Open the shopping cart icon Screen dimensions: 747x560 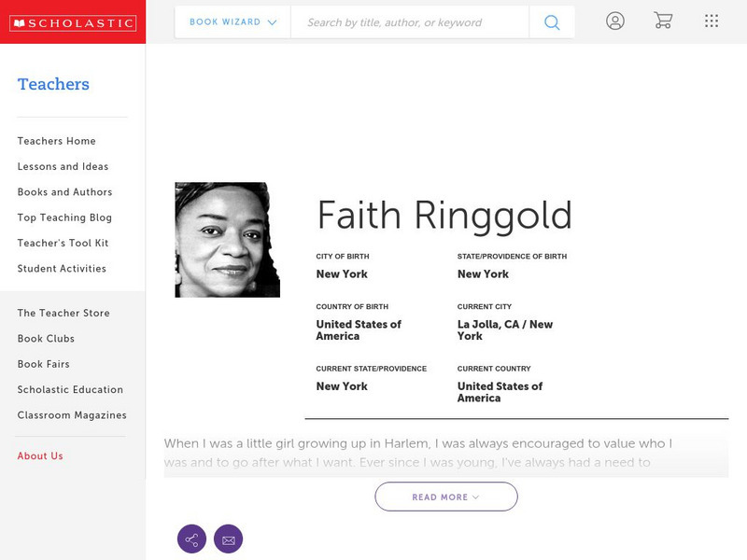pos(663,21)
